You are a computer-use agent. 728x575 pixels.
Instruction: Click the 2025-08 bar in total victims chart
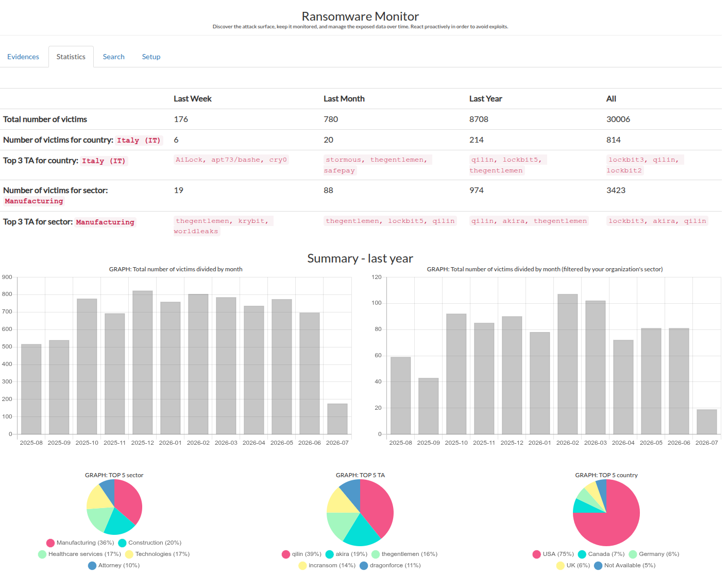click(31, 389)
